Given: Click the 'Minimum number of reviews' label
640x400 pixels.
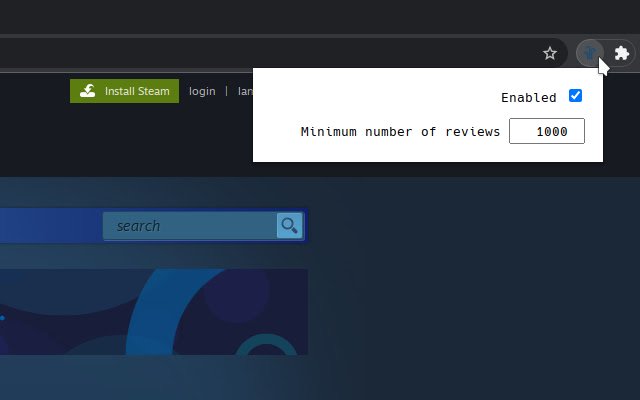Looking at the screenshot, I should pyautogui.click(x=400, y=131).
